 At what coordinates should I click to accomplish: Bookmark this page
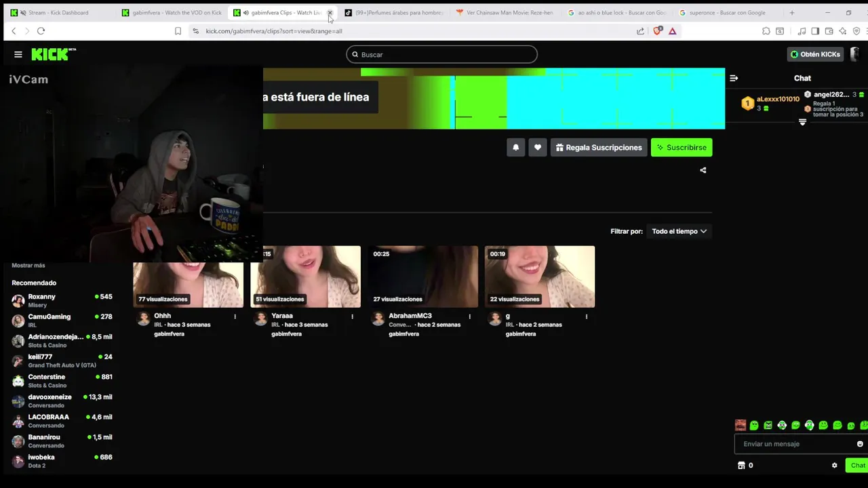point(178,31)
